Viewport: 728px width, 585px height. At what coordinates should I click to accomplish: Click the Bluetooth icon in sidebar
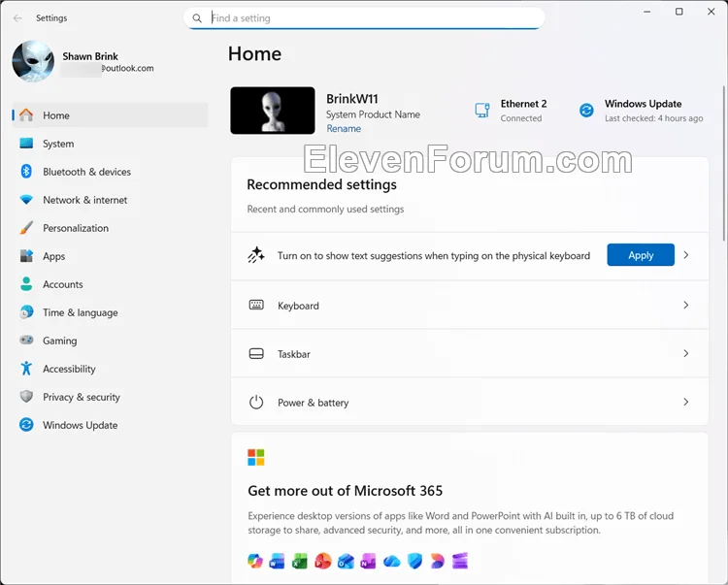[26, 171]
